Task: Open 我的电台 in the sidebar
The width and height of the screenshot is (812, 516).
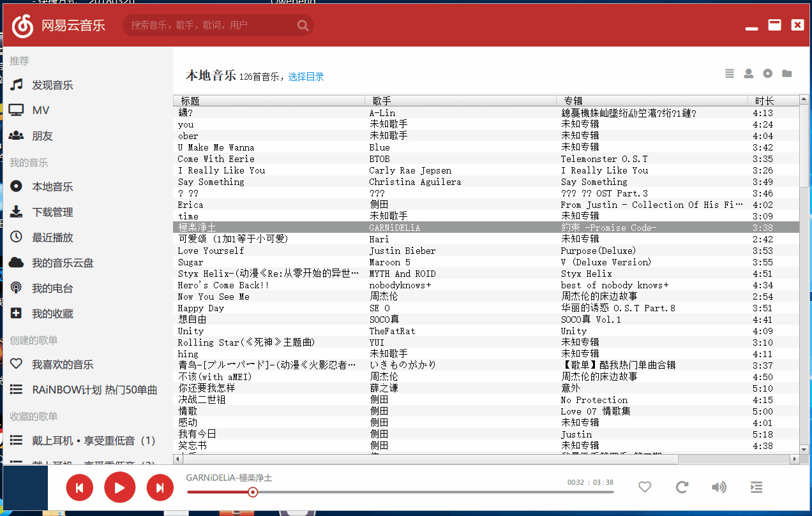Action: [x=52, y=288]
